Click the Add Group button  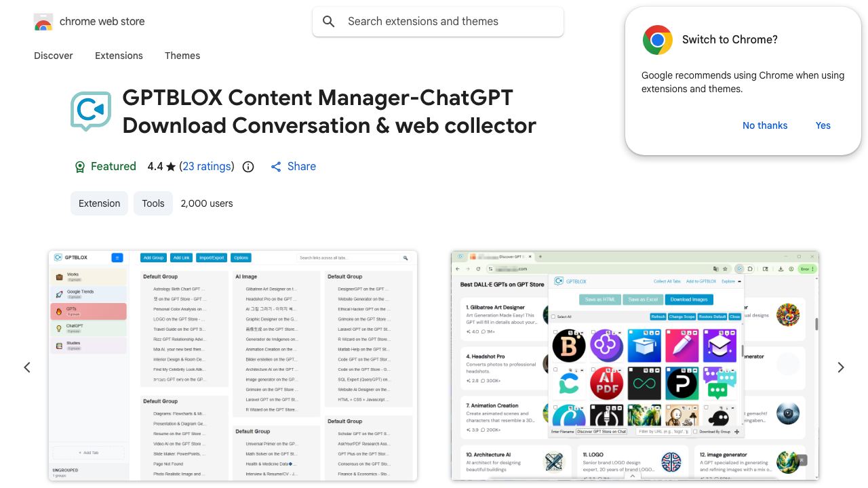point(153,258)
